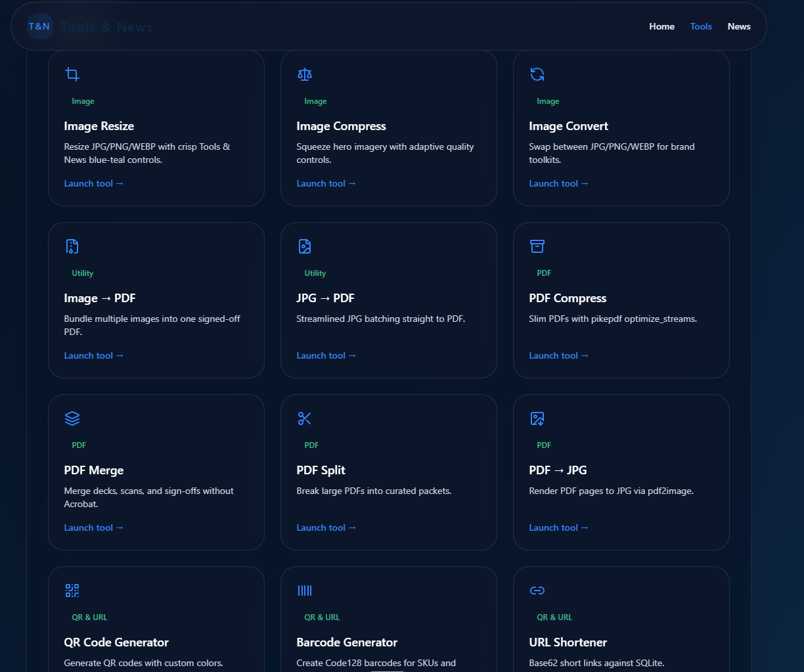Viewport: 804px width, 672px height.
Task: Click the image-file icon on PDF → JPG card
Action: [x=537, y=418]
